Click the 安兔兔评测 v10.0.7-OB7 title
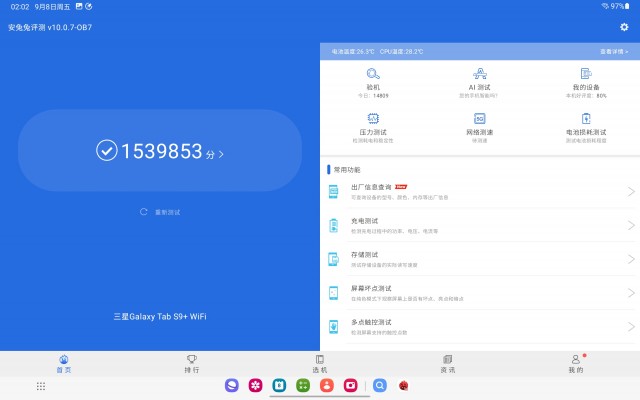Screen dimensions: 640x400 click(x=50, y=27)
